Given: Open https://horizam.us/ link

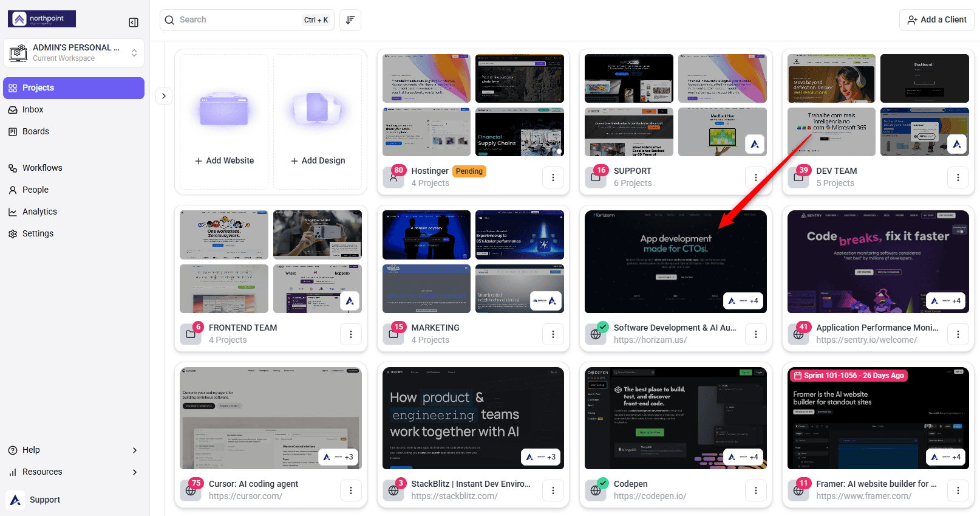Looking at the screenshot, I should click(650, 340).
